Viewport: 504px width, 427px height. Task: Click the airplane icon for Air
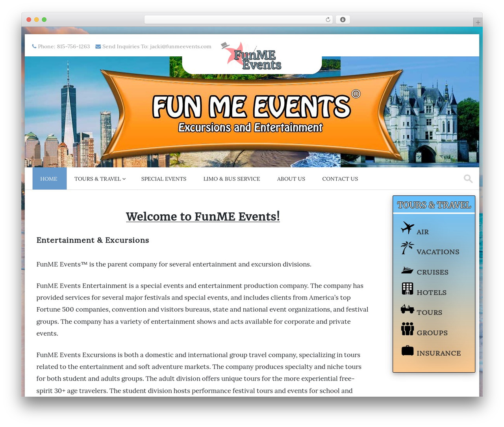pyautogui.click(x=408, y=228)
